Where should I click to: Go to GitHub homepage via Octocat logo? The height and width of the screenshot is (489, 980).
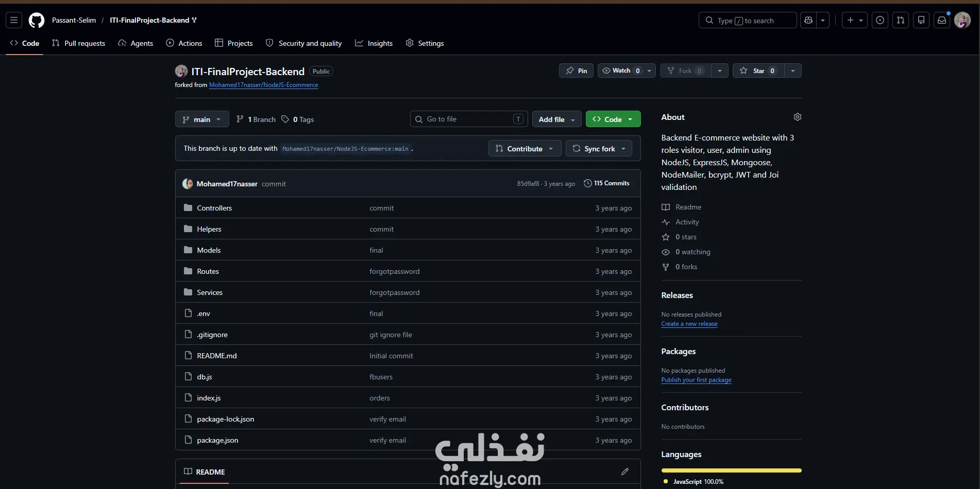coord(37,21)
